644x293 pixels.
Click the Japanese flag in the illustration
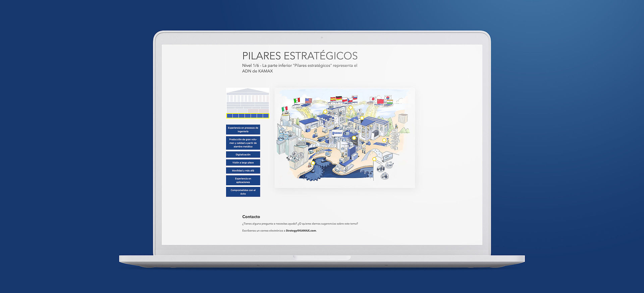point(373,99)
